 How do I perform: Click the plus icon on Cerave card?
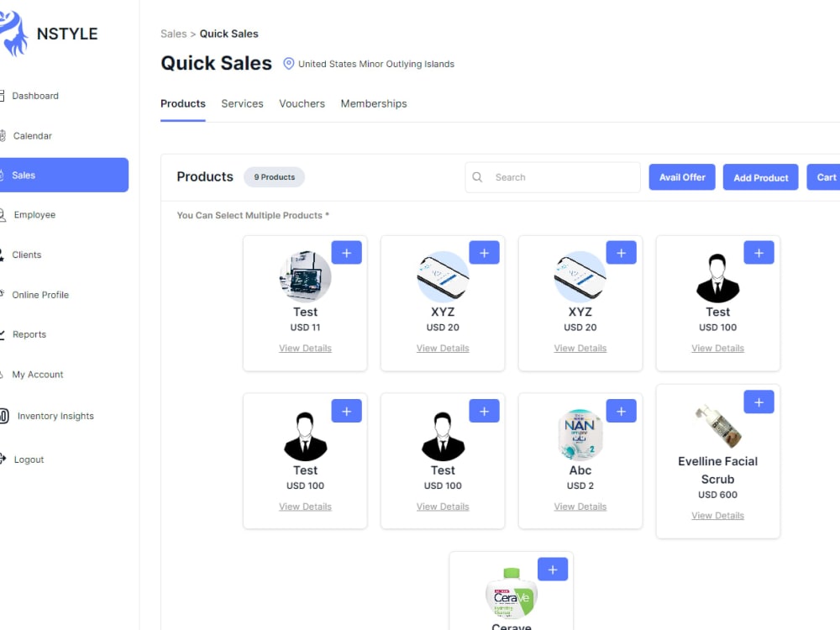[x=553, y=570]
